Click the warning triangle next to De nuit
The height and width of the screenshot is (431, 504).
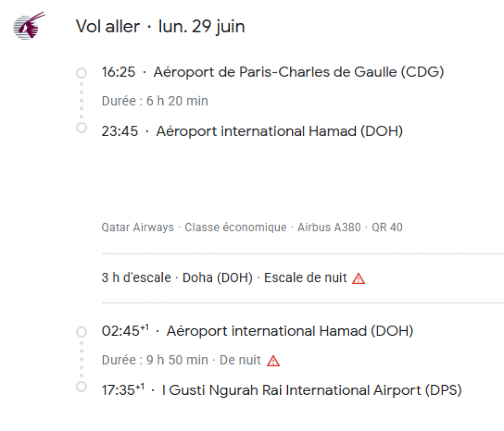(x=273, y=361)
